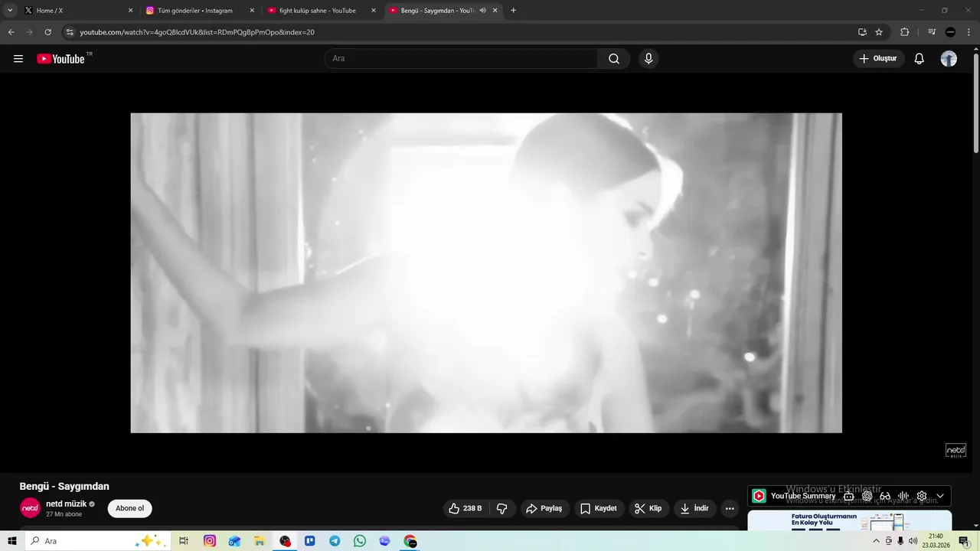Install app via the address bar install icon
The image size is (980, 551).
pos(862,32)
